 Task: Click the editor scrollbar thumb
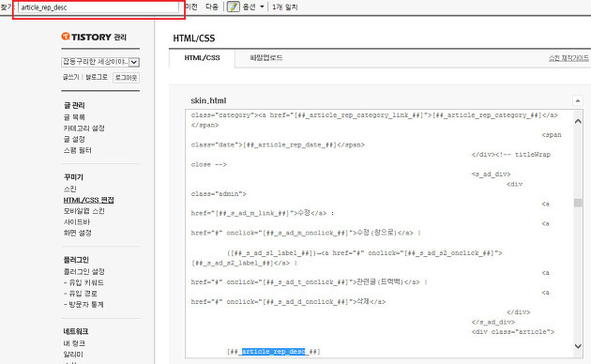click(x=578, y=203)
